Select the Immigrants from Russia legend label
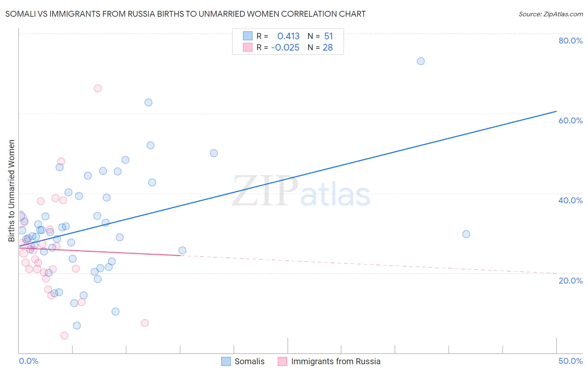Viewport: 588px width, 373px height. (336, 361)
